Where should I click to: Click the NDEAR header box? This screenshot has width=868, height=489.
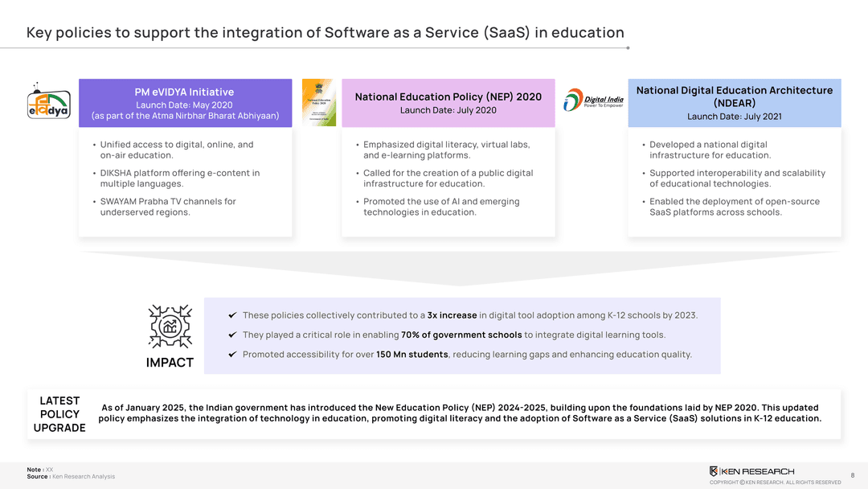pyautogui.click(x=734, y=103)
